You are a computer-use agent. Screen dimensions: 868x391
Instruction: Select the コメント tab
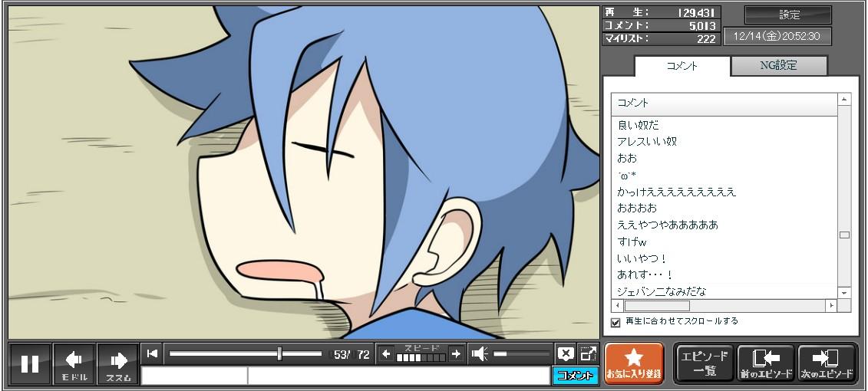click(x=682, y=66)
